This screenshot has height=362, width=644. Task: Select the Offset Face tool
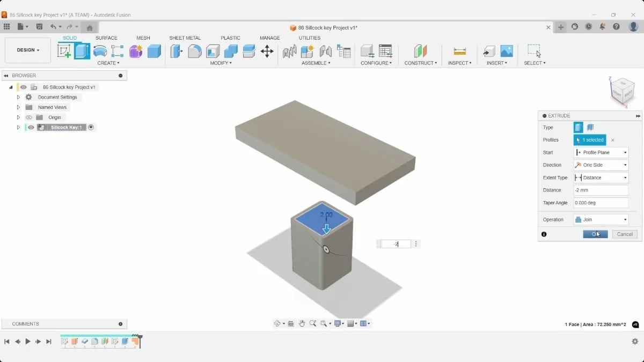click(249, 51)
